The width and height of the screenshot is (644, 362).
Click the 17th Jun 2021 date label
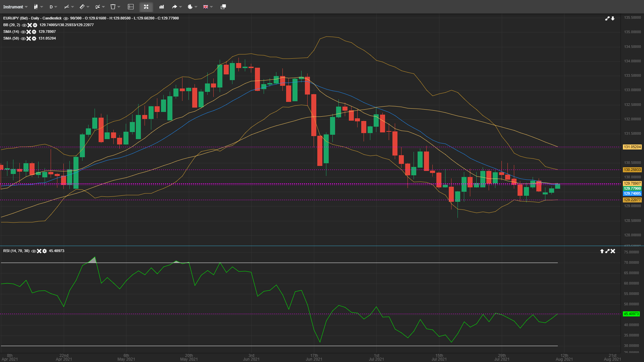(x=314, y=357)
